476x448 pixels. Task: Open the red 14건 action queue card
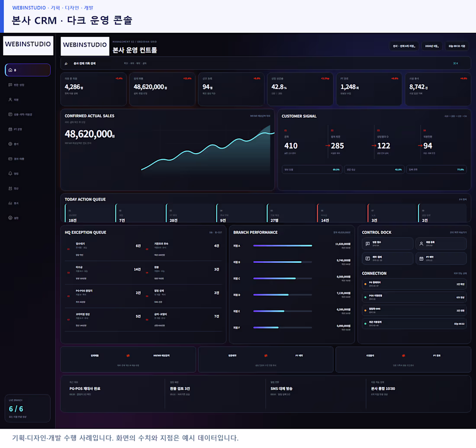[341, 213]
